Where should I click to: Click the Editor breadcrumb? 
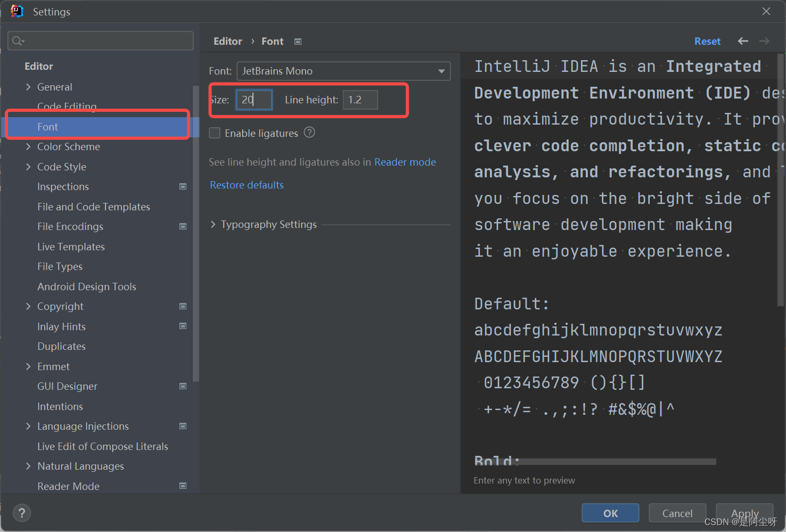click(x=227, y=41)
